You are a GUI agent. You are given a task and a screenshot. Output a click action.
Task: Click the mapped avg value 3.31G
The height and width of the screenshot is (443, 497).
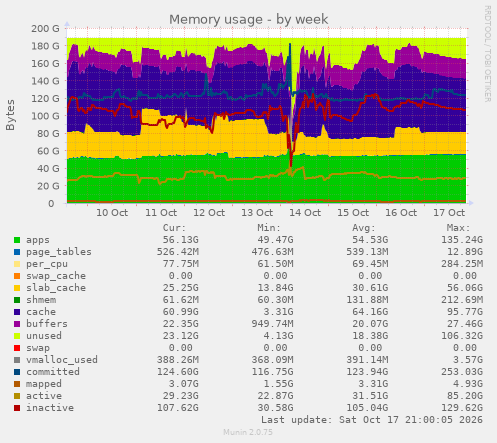pos(373,384)
